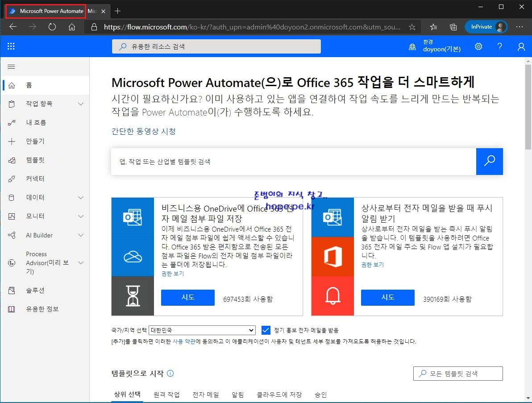Select the 상위 선택 tab
This screenshot has height=403, width=532.
127,394
